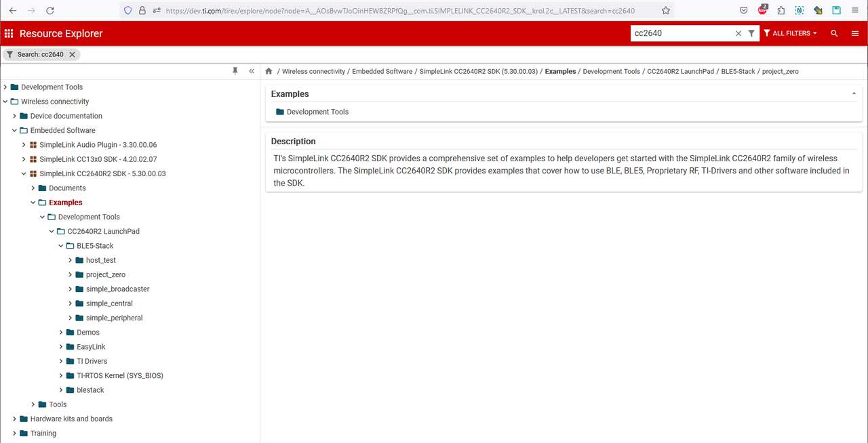Pin the navigation tree panel
The image size is (868, 443).
point(235,71)
